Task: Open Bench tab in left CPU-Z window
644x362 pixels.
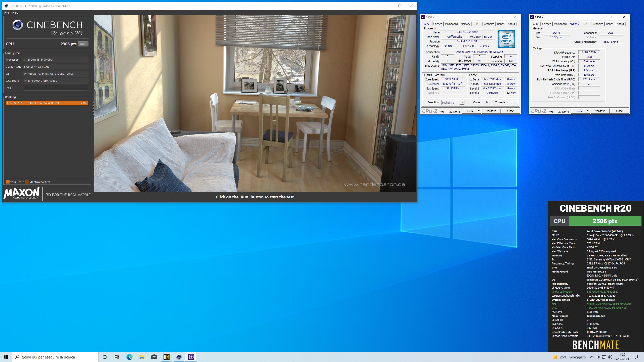Action: coord(501,24)
